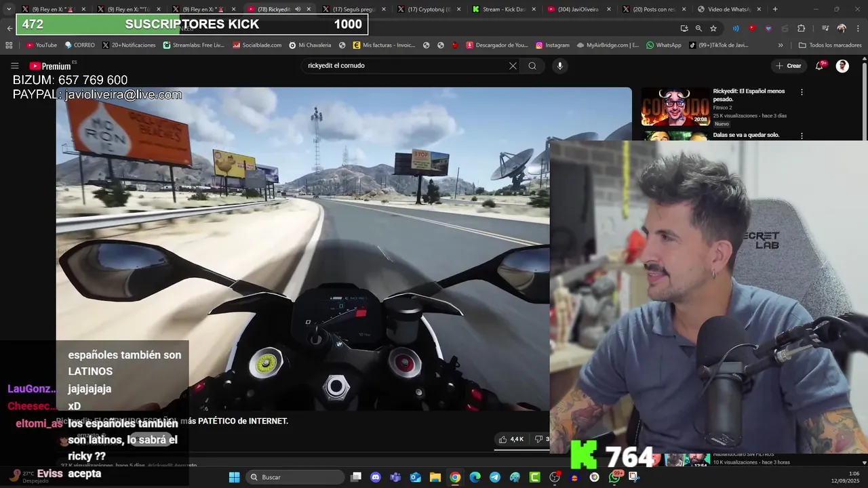Open the (99+)TikTok de Javi bookmark
Screen dimensions: 868x488
pyautogui.click(x=718, y=45)
